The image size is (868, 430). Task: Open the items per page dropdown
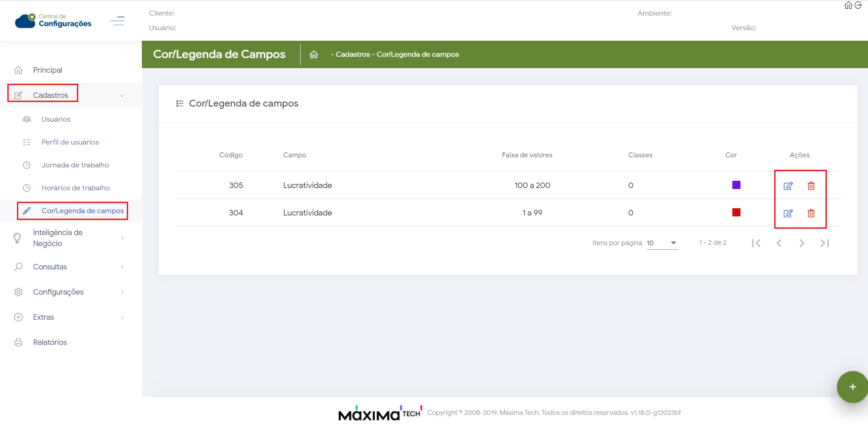tap(662, 243)
